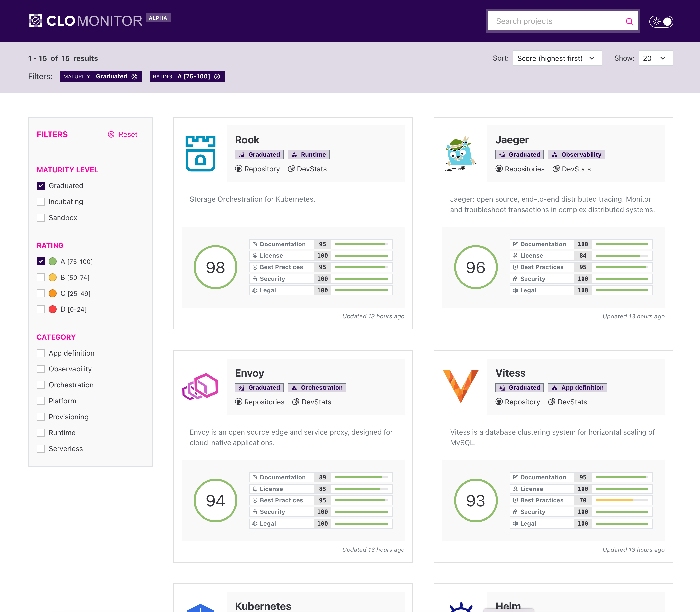This screenshot has height=612, width=700.
Task: Click Vitess Best Practices score bar
Action: 622,500
